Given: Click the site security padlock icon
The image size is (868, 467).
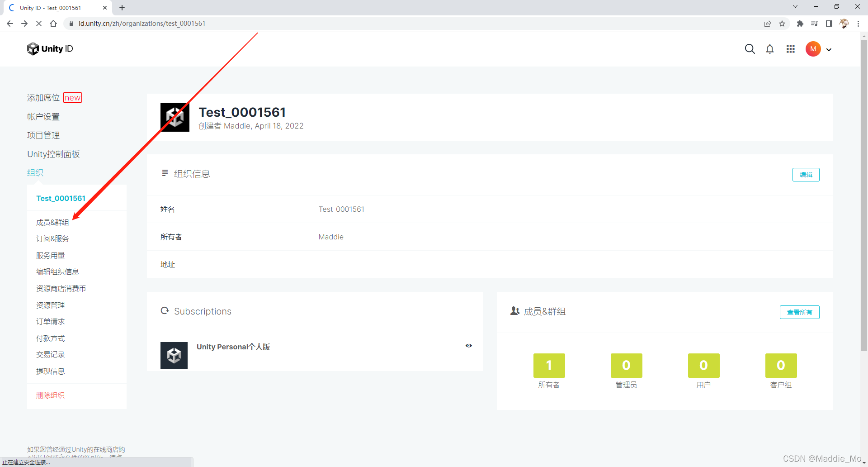Looking at the screenshot, I should point(71,24).
